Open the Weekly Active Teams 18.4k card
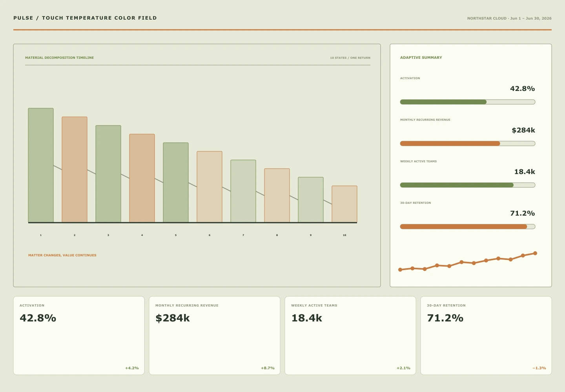This screenshot has height=392, width=565. click(350, 336)
